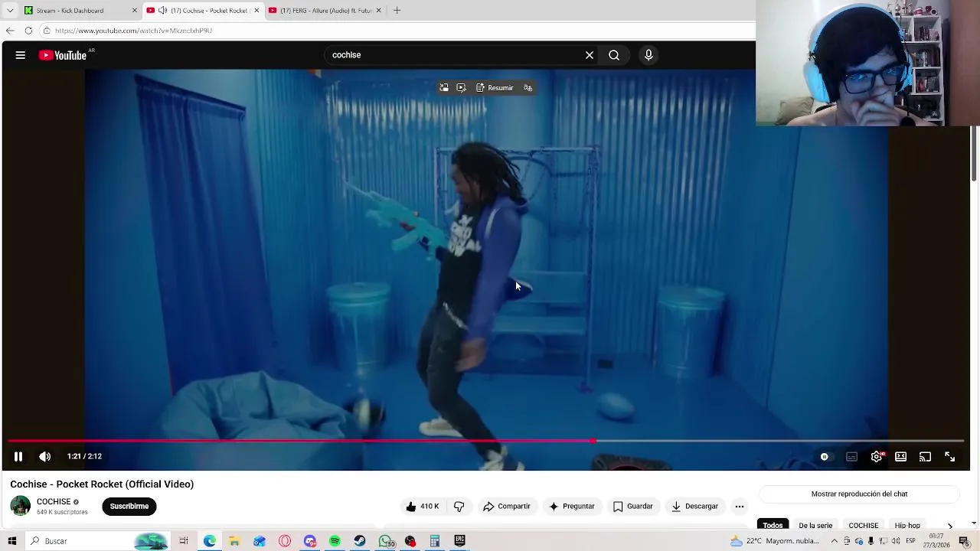
Task: Switch to theater mode
Action: tap(901, 457)
